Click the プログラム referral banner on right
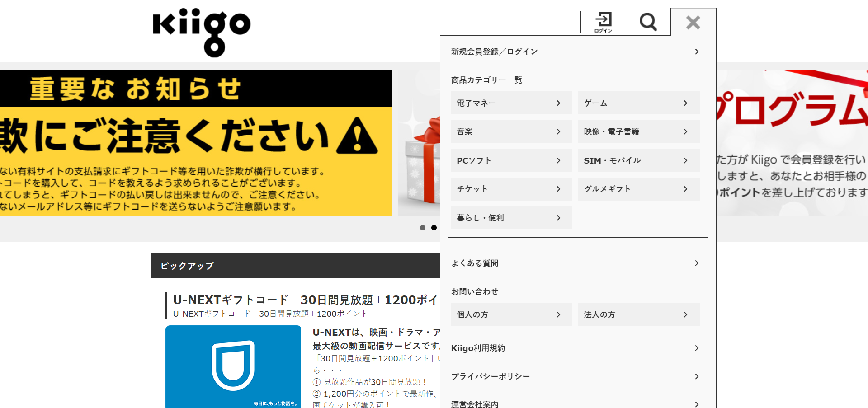Screen dimensions: 868x408 792,143
